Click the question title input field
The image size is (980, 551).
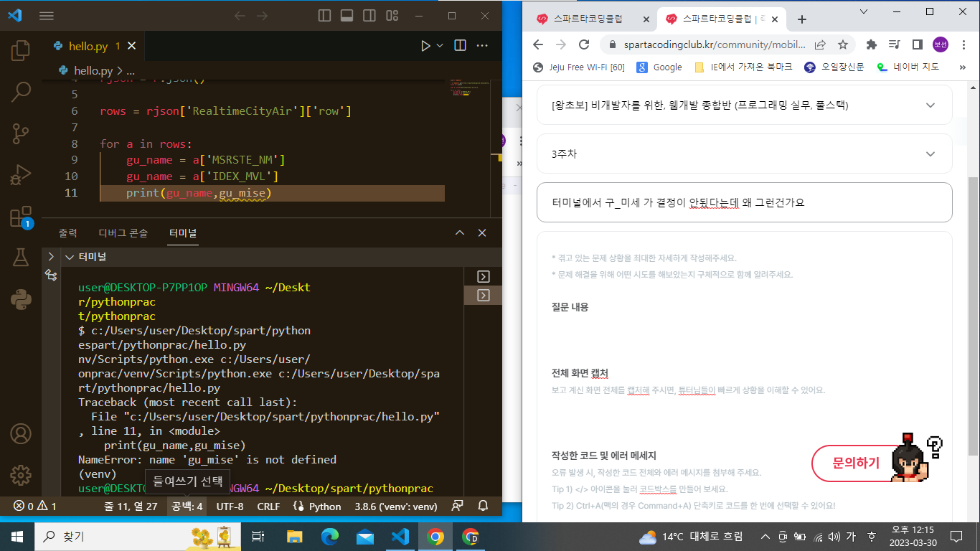pyautogui.click(x=745, y=202)
